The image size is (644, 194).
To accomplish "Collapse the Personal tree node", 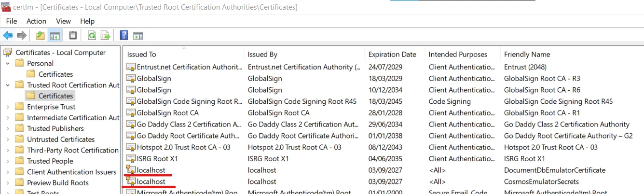I will pyautogui.click(x=8, y=63).
